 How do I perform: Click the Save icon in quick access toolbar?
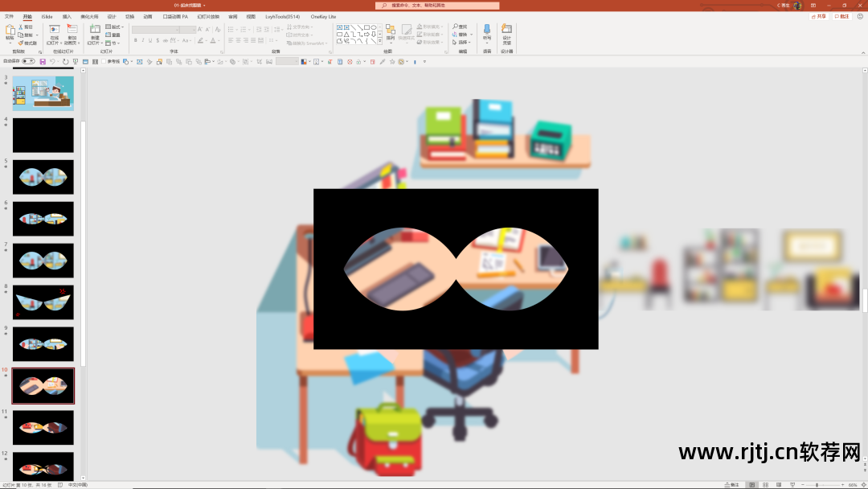(43, 61)
